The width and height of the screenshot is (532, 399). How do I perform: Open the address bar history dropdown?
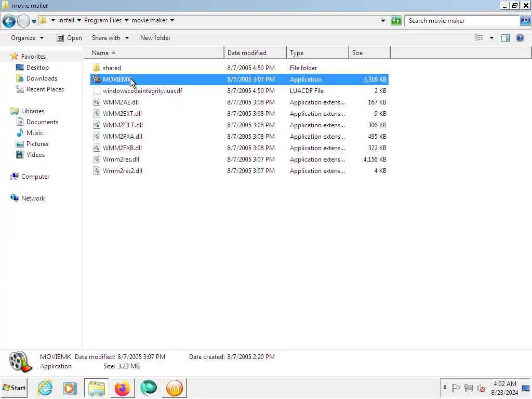383,21
